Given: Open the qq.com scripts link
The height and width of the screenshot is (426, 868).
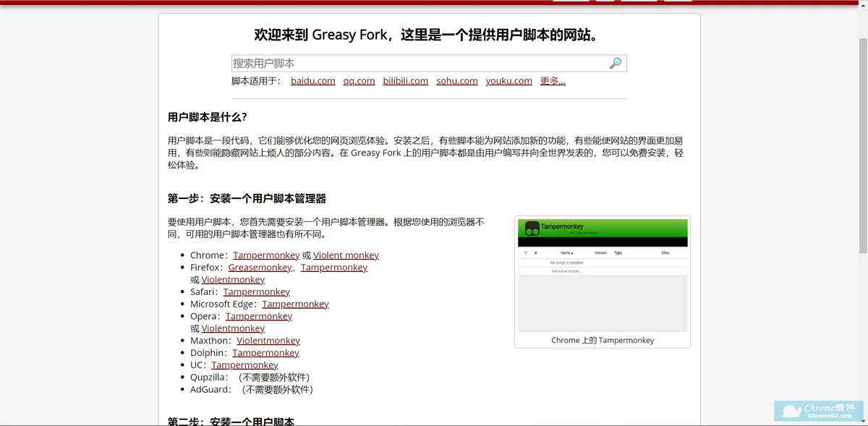Looking at the screenshot, I should coord(359,81).
